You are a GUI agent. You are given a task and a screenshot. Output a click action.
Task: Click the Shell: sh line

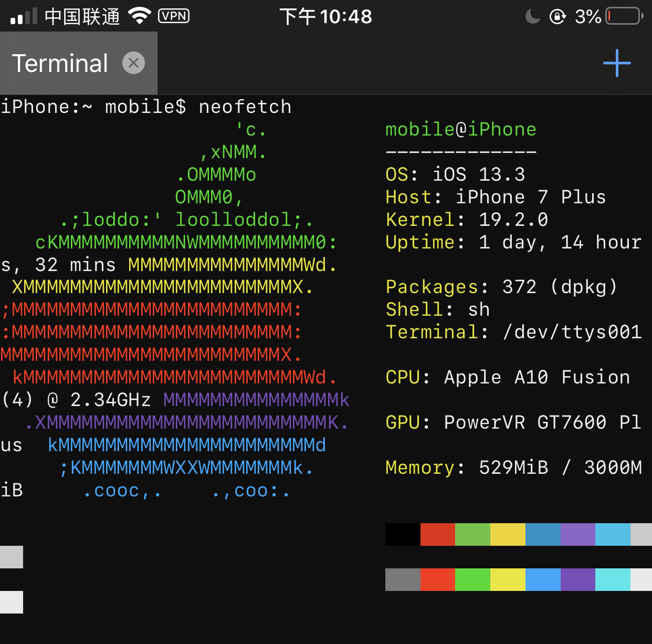438,309
